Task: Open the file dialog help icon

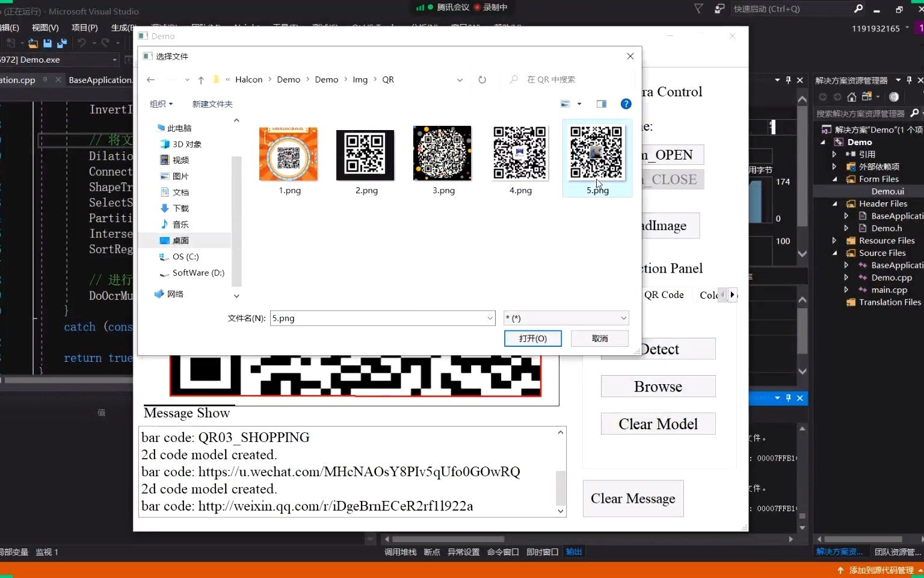Action: tap(626, 104)
